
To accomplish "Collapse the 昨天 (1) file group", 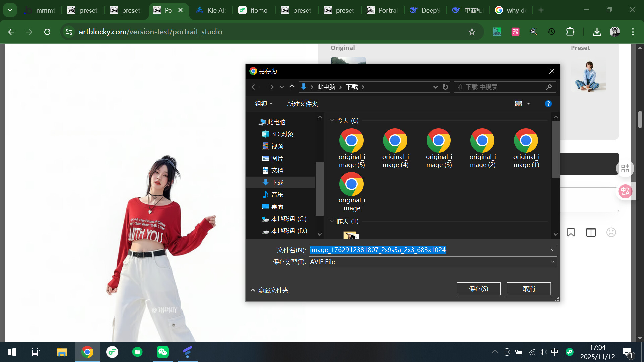I will (332, 221).
